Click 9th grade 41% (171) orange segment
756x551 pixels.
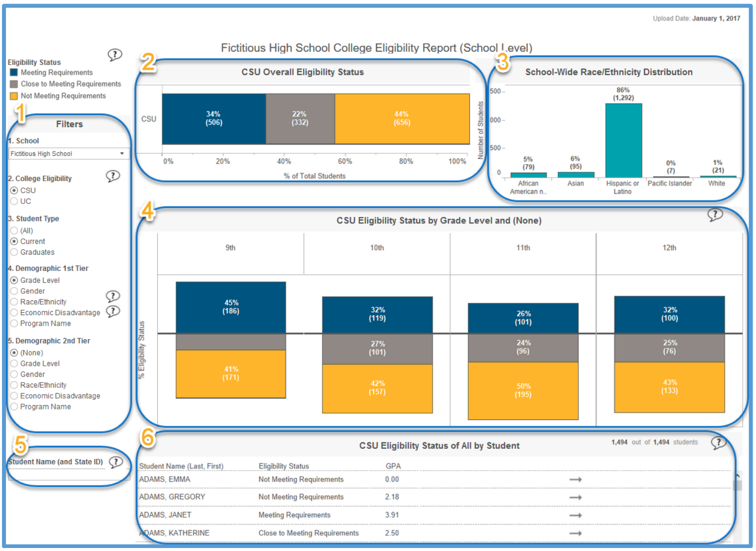tap(231, 374)
